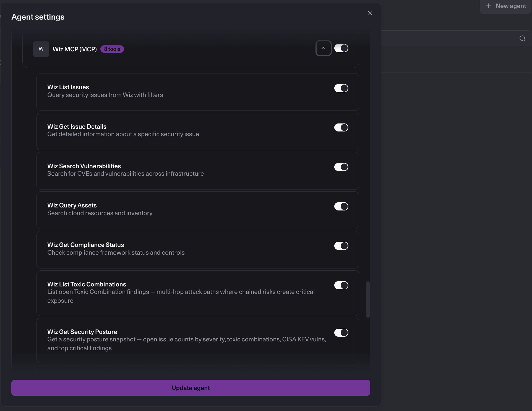532x411 pixels.
Task: Click the Wiz MCP "W" avatar icon
Action: pos(41,49)
